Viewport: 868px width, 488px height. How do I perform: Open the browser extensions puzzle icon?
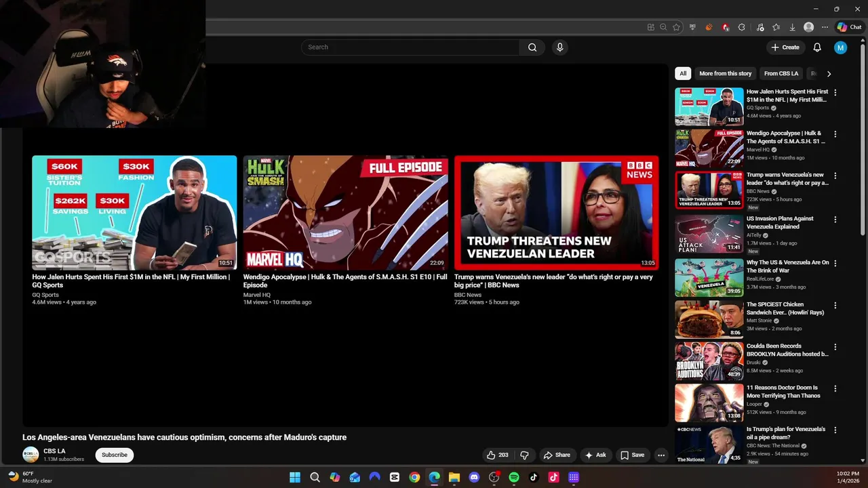click(742, 27)
